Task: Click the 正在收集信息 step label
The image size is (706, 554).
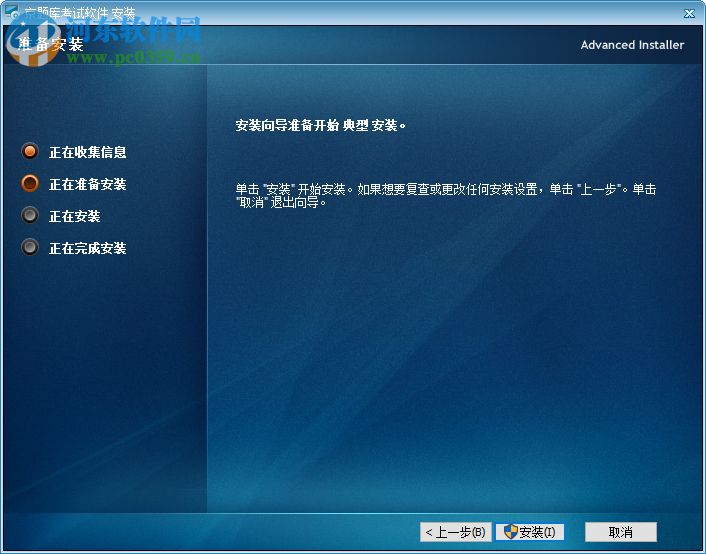Action: point(88,152)
